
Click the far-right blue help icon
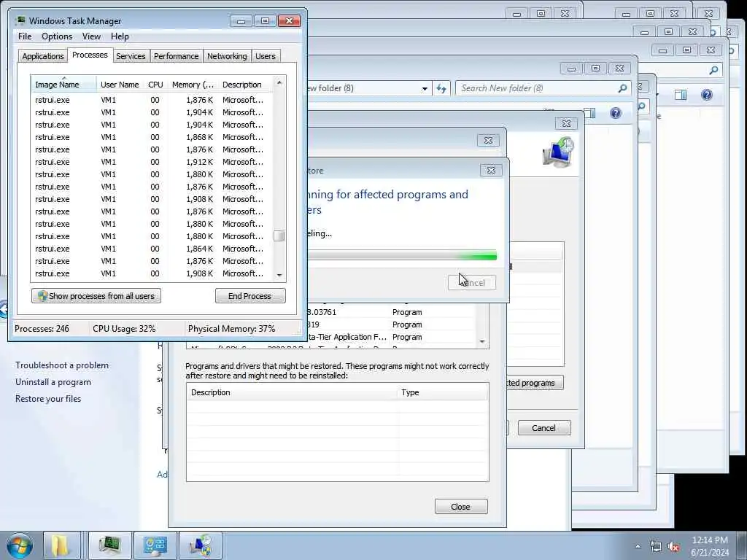pos(706,95)
